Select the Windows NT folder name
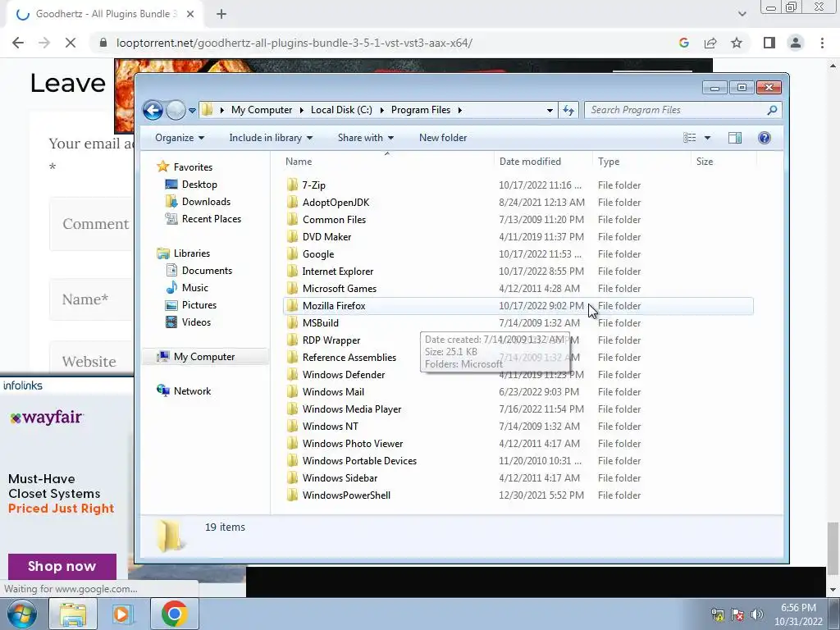840x630 pixels. pyautogui.click(x=330, y=427)
